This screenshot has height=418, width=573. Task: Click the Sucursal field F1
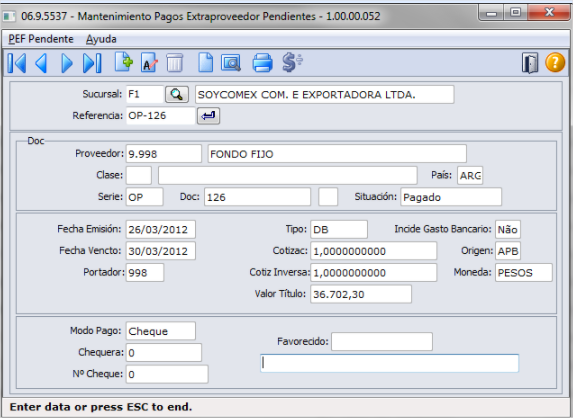145,95
